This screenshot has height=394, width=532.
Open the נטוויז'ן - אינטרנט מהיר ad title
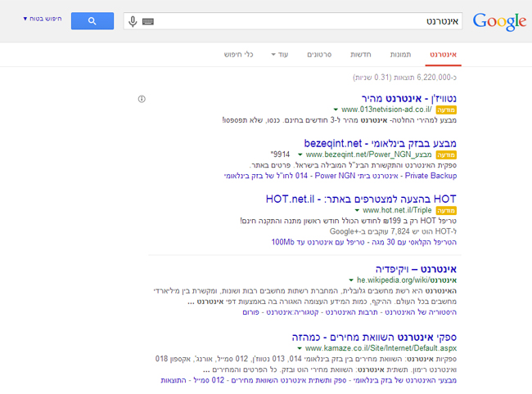click(409, 99)
